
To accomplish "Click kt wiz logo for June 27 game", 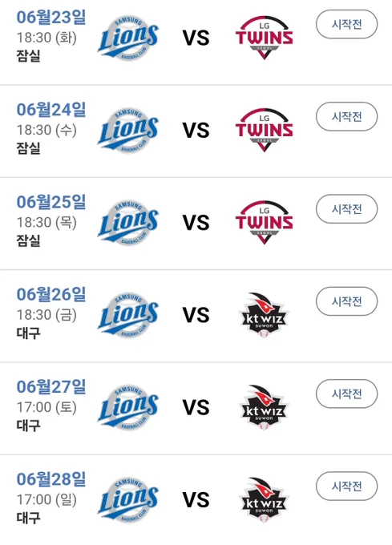I will pyautogui.click(x=264, y=407).
